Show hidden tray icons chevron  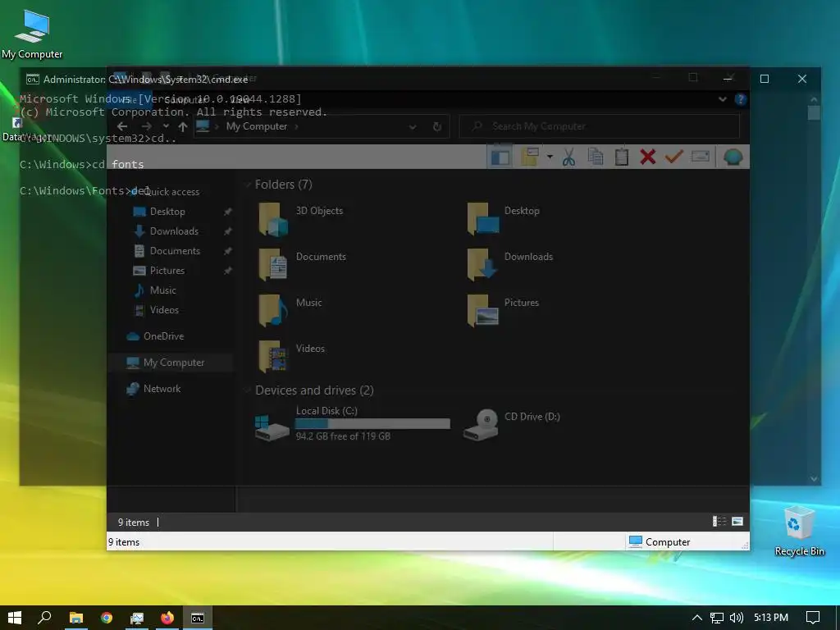(697, 618)
